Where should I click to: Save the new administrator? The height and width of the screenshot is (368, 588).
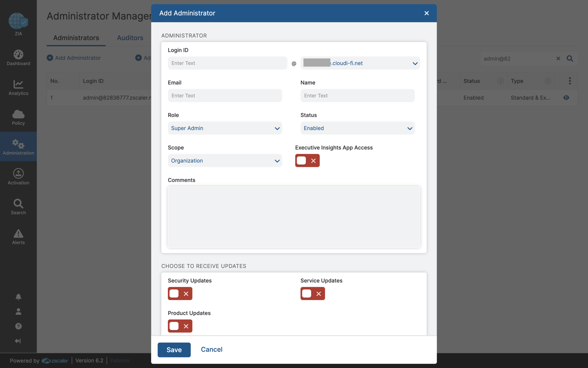click(174, 350)
